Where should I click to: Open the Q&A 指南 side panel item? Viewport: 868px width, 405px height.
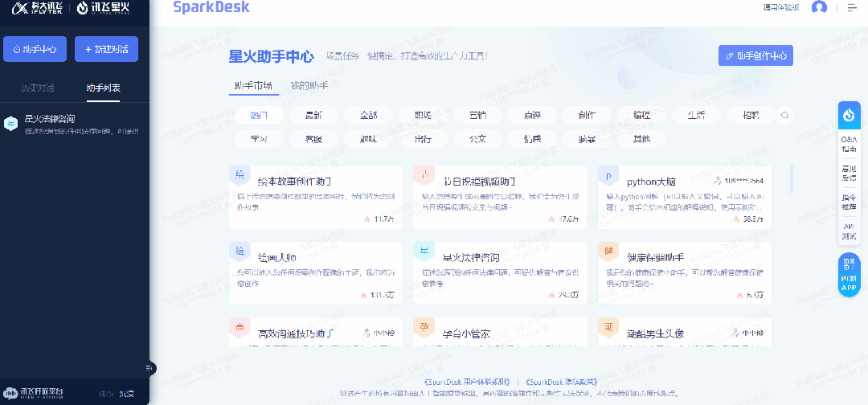click(850, 144)
